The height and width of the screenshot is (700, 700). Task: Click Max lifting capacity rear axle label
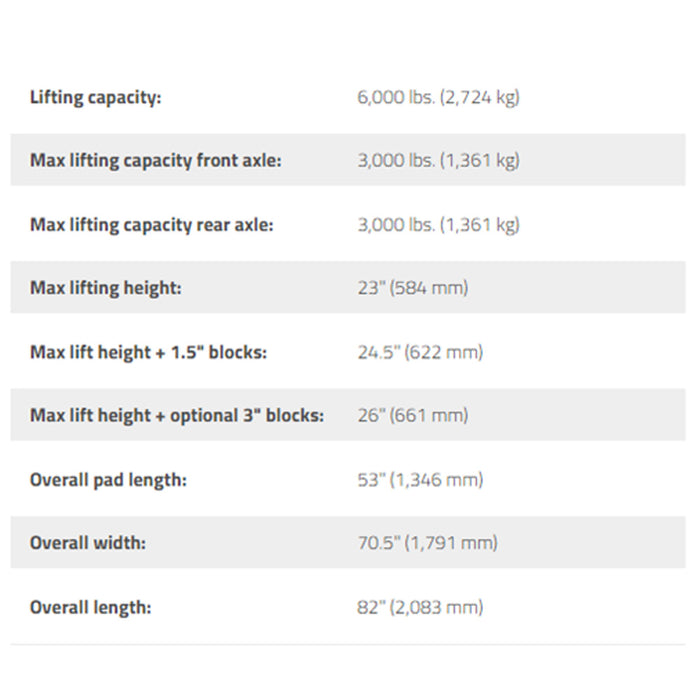(x=151, y=225)
